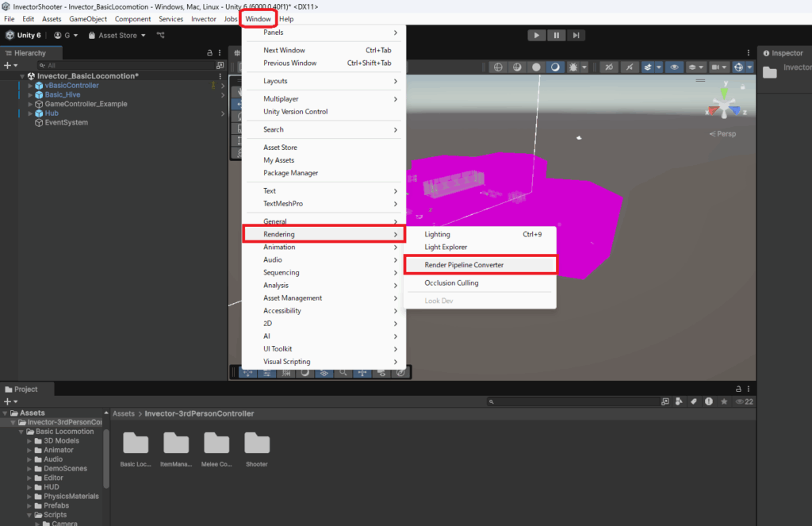
Task: Open scene camera settings dropdown
Action: [x=719, y=67]
